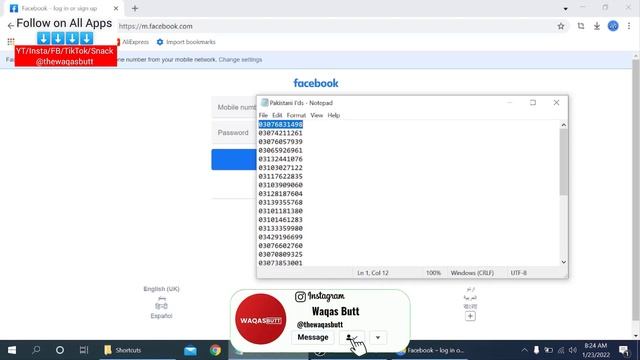Click the blue Log In button

tap(234, 160)
